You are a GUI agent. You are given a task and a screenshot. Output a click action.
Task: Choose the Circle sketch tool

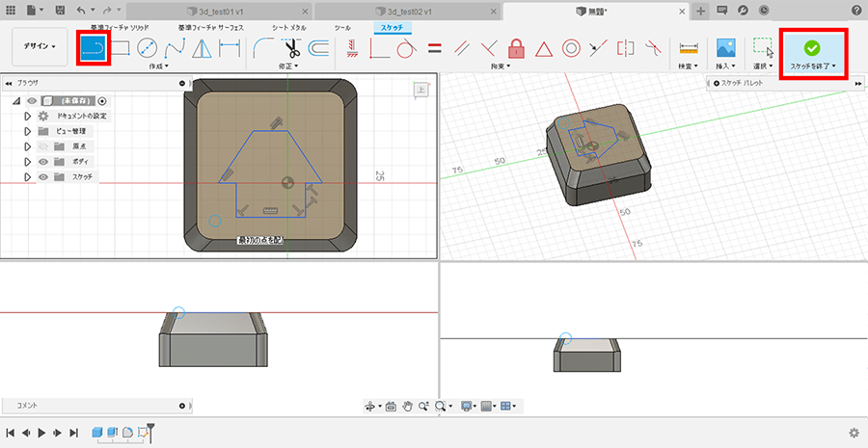[148, 47]
